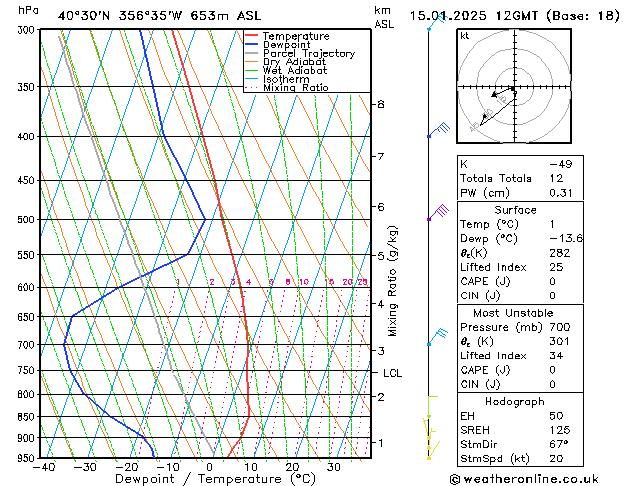Screen dimensions: 629x486
Task: Click the surface Temp (°C) value 1
Action: coord(552,224)
